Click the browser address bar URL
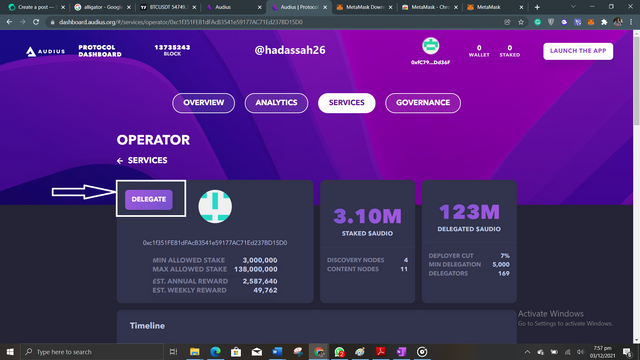 [181, 22]
